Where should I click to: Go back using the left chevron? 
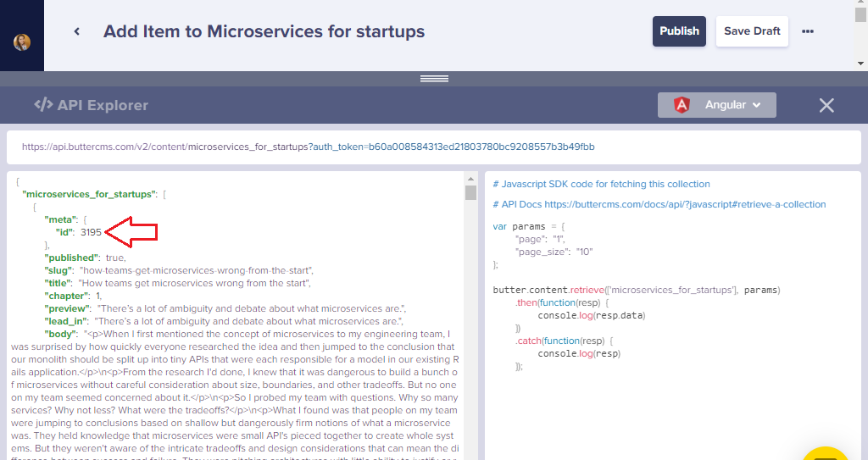pyautogui.click(x=77, y=31)
